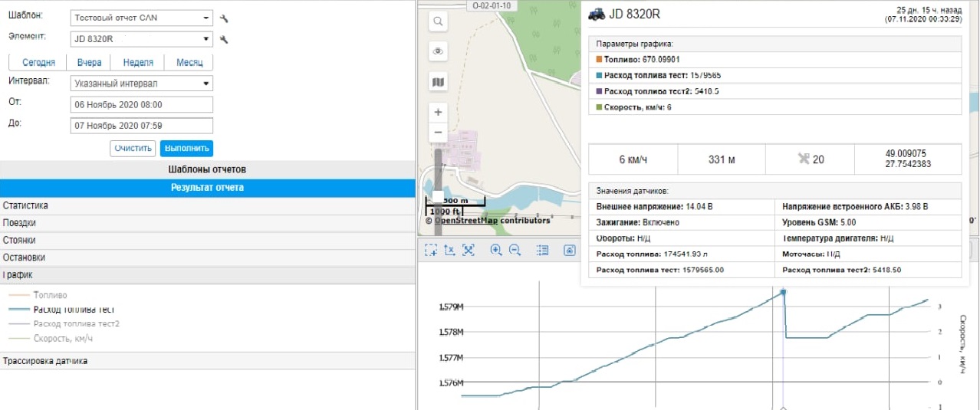Click the wrench icon beside Шаблон
The image size is (980, 410).
click(224, 18)
